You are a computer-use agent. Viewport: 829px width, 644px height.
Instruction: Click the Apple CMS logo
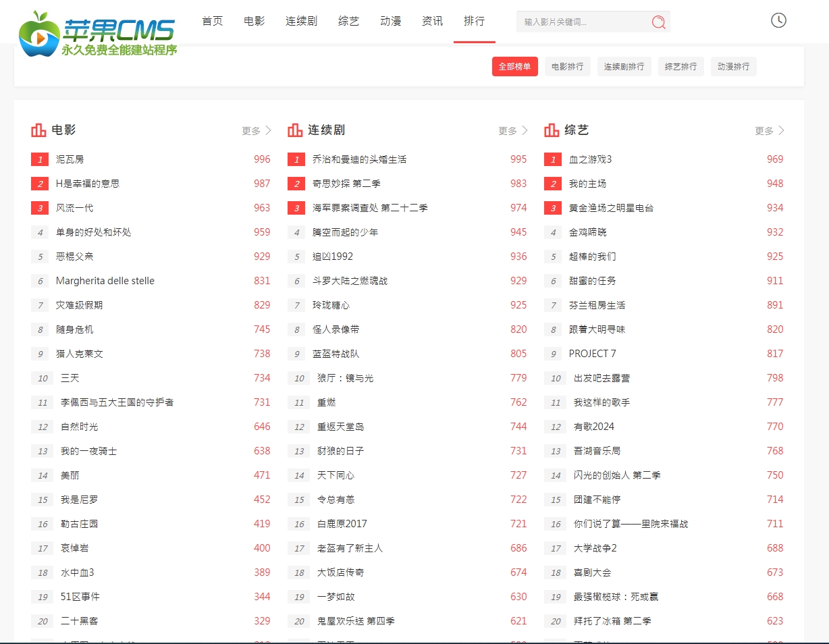(x=98, y=34)
